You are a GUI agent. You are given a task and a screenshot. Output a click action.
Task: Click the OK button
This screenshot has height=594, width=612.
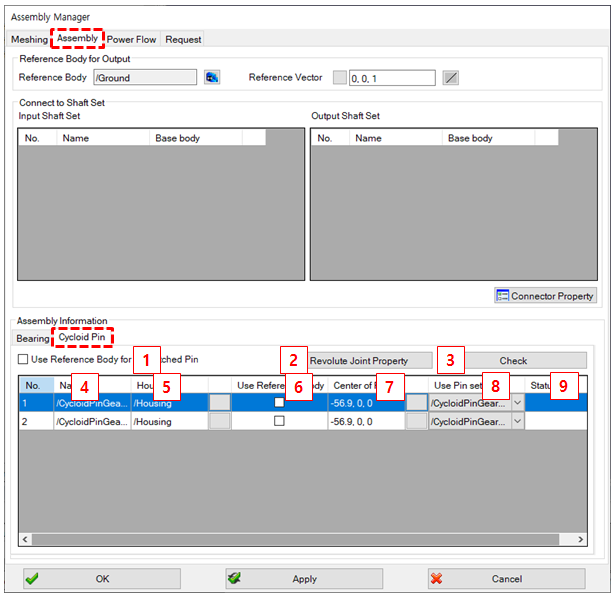click(102, 578)
